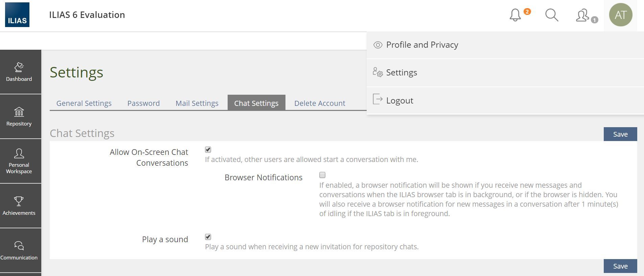Open Achievements in the sidebar
This screenshot has height=276, width=644.
[x=19, y=206]
